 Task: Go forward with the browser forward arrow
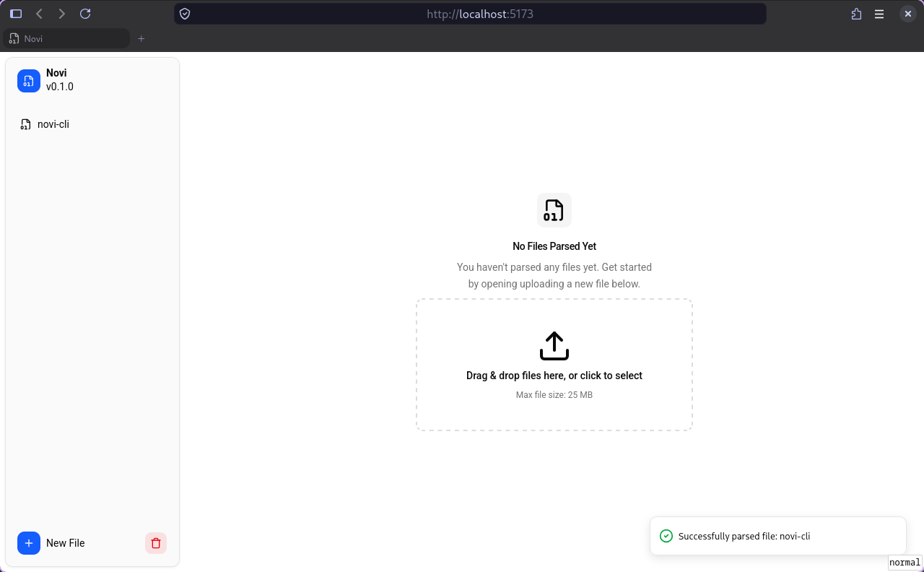tap(62, 14)
